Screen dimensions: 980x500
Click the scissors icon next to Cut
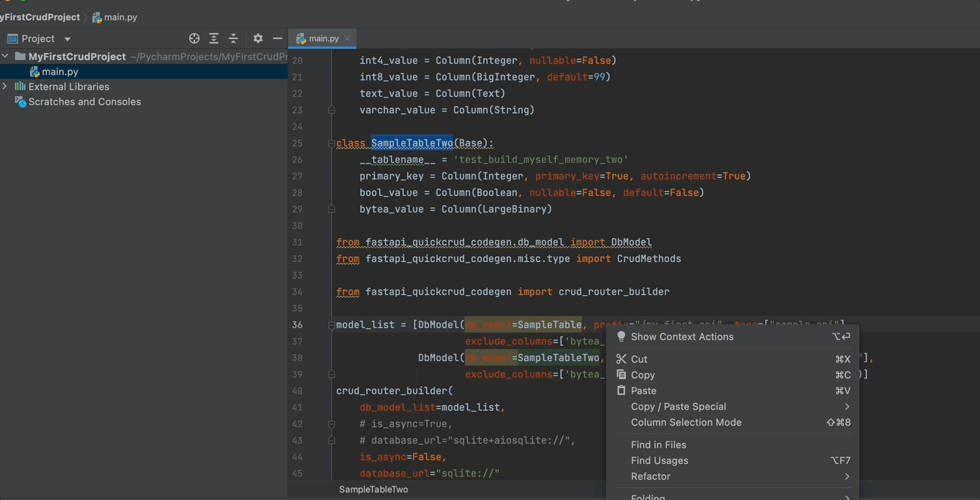pyautogui.click(x=621, y=359)
